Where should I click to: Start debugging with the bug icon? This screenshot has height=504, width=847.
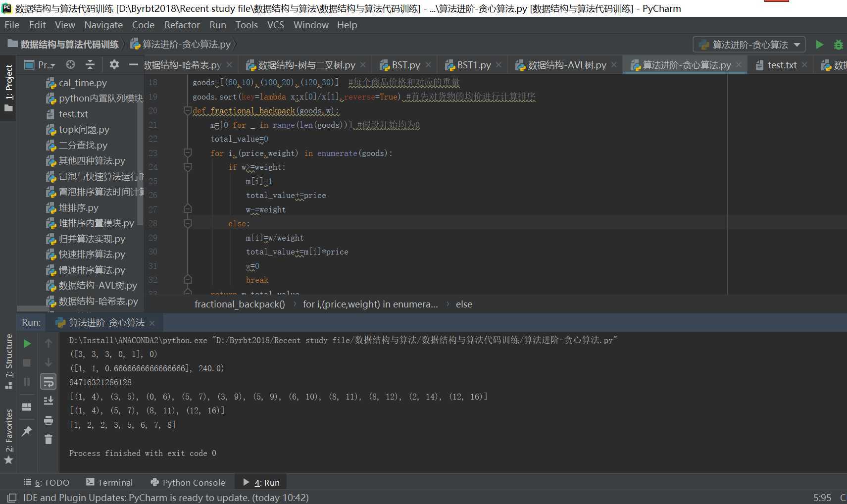[838, 45]
